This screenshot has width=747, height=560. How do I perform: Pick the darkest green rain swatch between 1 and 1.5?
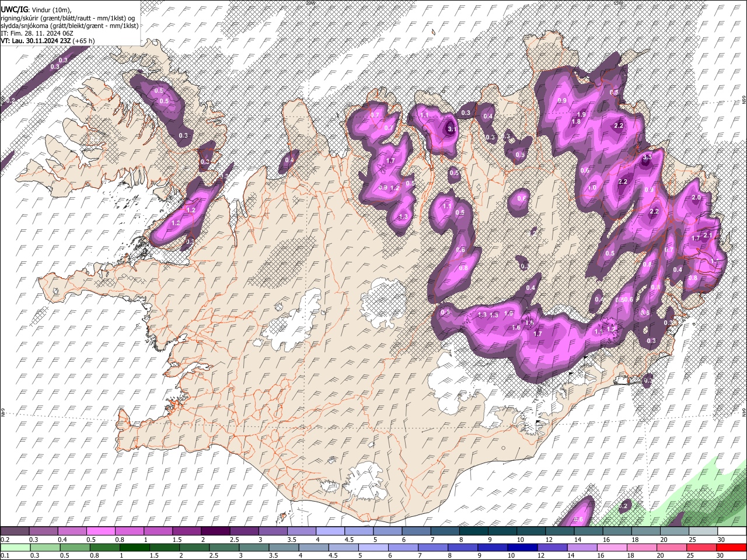(134, 547)
